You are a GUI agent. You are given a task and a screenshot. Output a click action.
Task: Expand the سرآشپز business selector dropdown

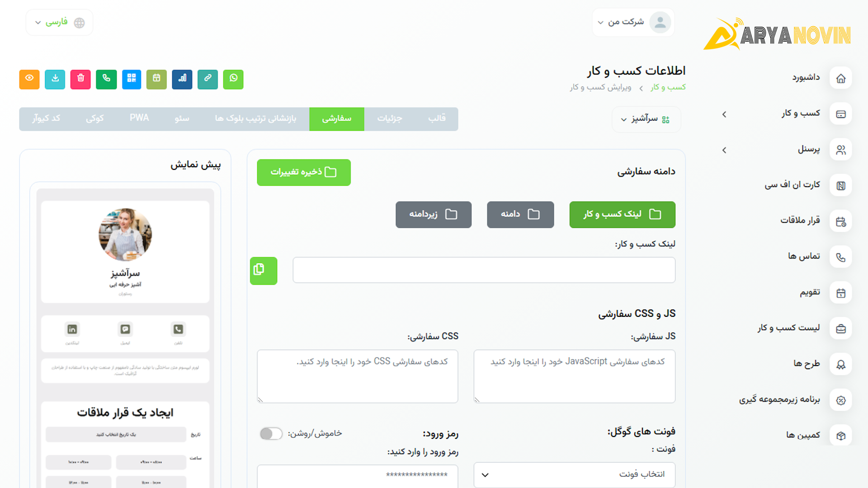coord(646,119)
